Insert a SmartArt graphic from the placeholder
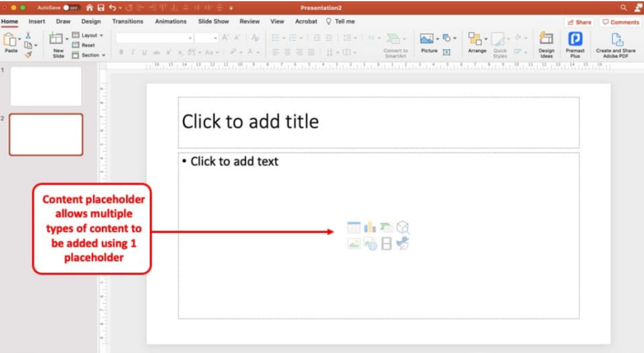This screenshot has width=644, height=353. click(386, 227)
